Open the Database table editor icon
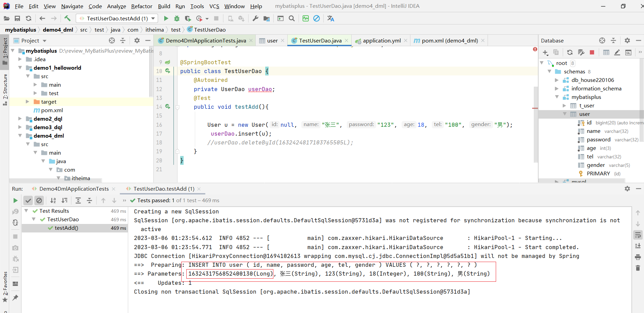The height and width of the screenshot is (313, 644). (606, 52)
